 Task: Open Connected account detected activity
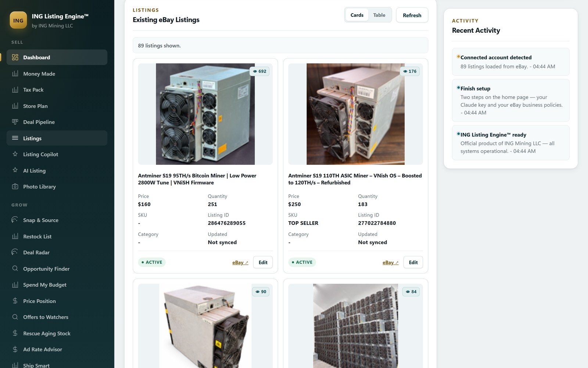(x=510, y=62)
